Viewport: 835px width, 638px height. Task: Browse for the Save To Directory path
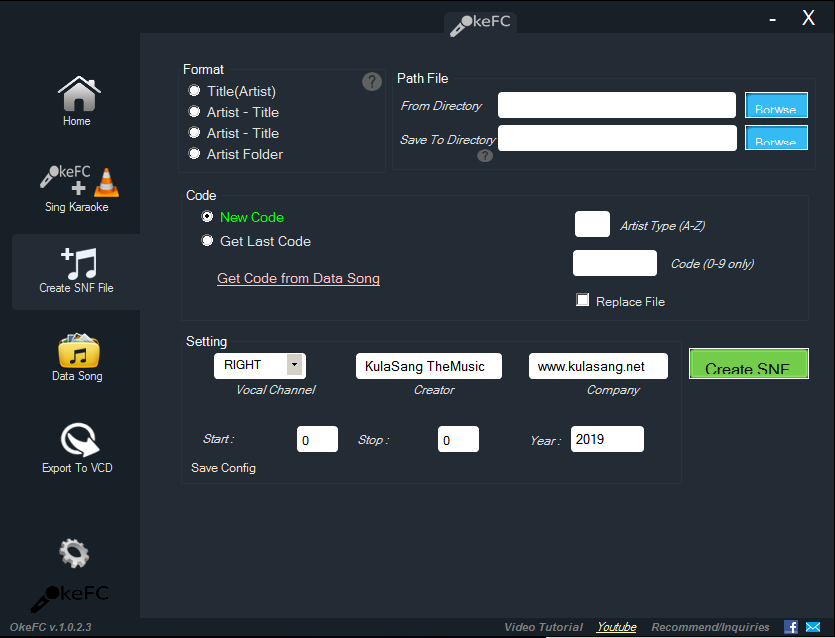(776, 137)
